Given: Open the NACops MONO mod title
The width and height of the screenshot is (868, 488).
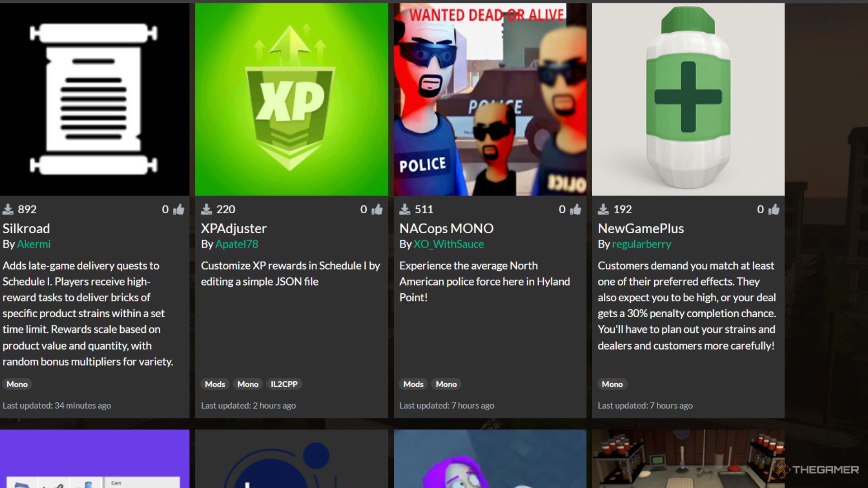Looking at the screenshot, I should pyautogui.click(x=446, y=229).
